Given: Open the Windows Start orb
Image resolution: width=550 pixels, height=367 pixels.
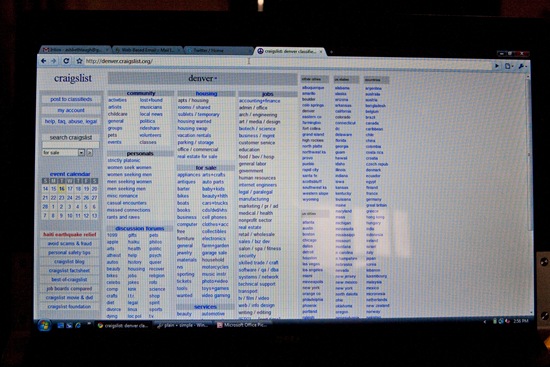Looking at the screenshot, I should pos(45,325).
